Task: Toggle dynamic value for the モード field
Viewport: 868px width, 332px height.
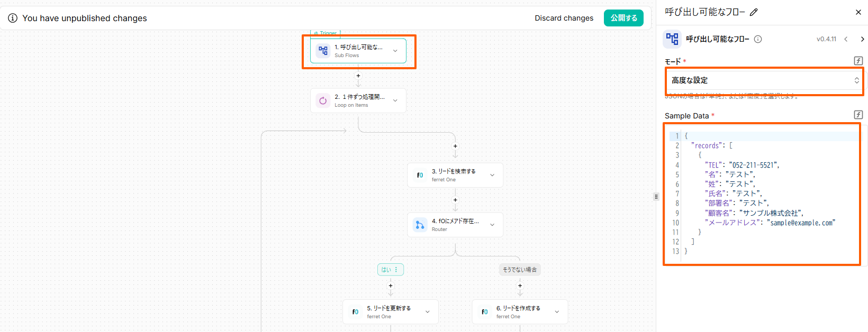Action: 858,61
